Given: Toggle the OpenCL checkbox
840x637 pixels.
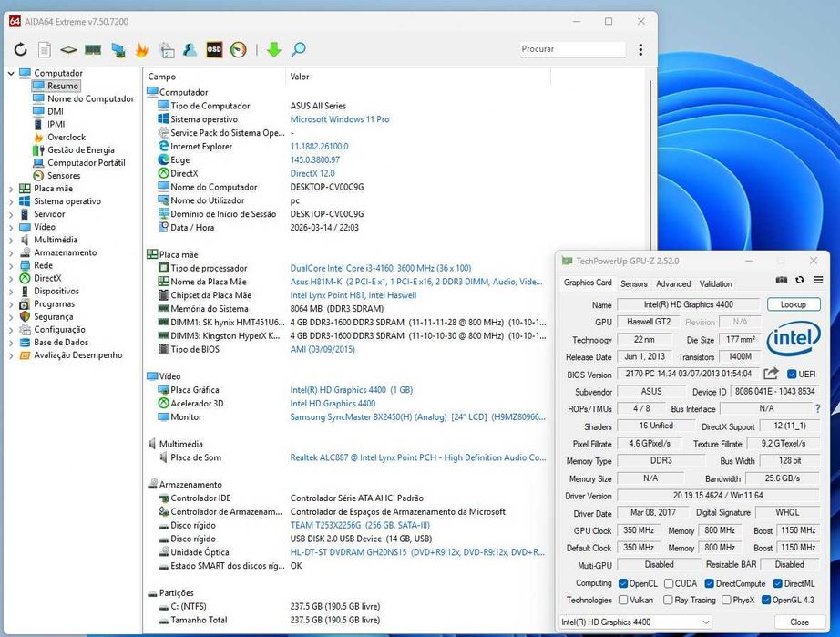Looking at the screenshot, I should [623, 583].
